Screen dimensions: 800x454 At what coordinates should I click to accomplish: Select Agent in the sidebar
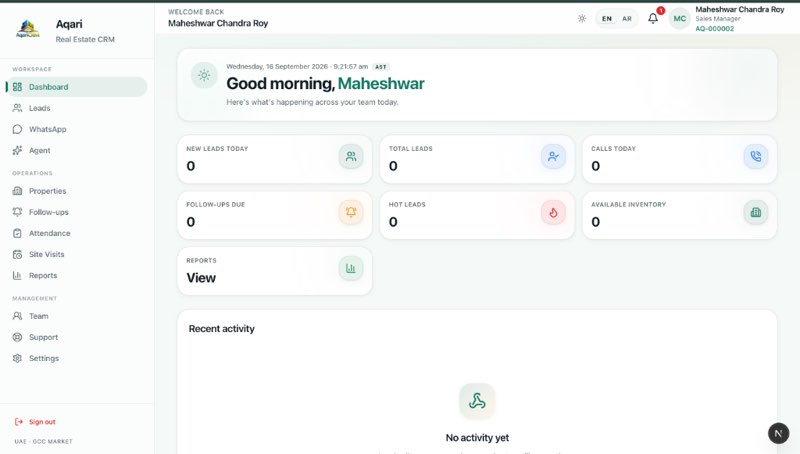[77, 150]
